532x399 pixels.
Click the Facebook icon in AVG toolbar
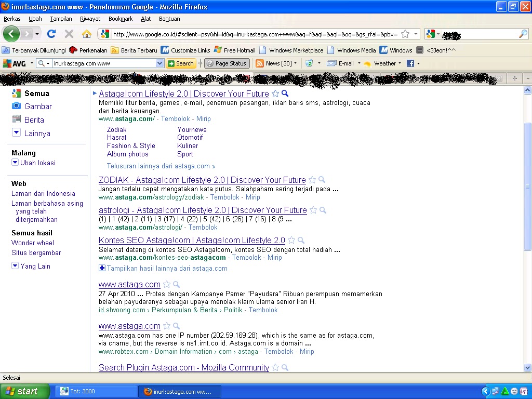tap(410, 63)
